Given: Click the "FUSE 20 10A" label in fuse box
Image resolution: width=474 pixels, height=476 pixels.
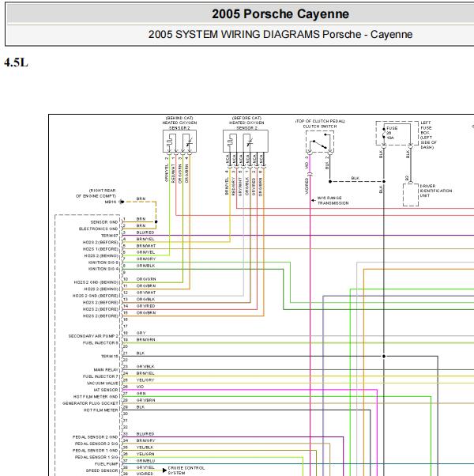Looking at the screenshot, I should pyautogui.click(x=392, y=133).
